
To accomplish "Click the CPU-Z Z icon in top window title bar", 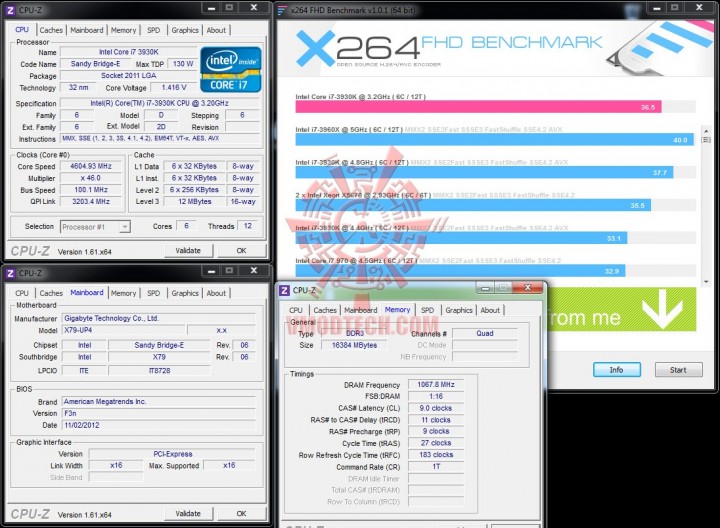I will point(11,10).
